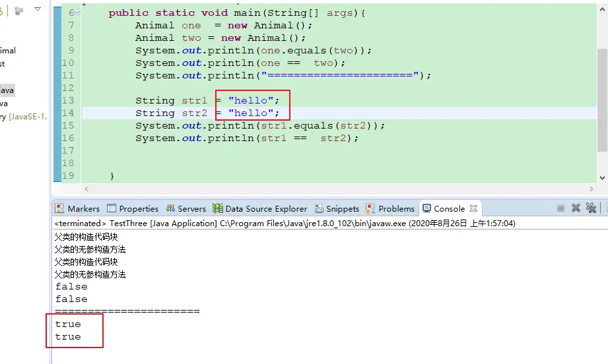Click the scroll-down arrow of the editor scrollbar
Viewport: 608px width, 364px height.
click(x=602, y=177)
